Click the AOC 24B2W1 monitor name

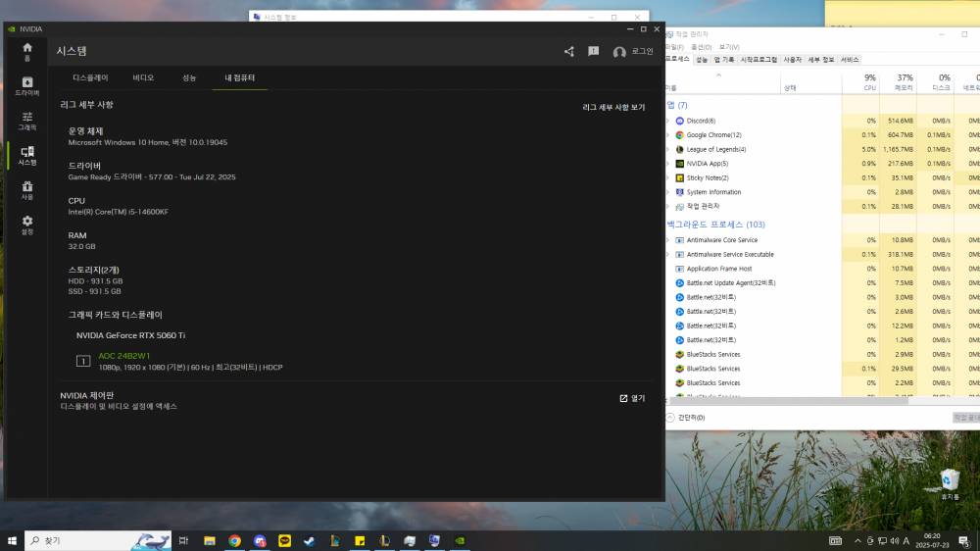(x=123, y=356)
